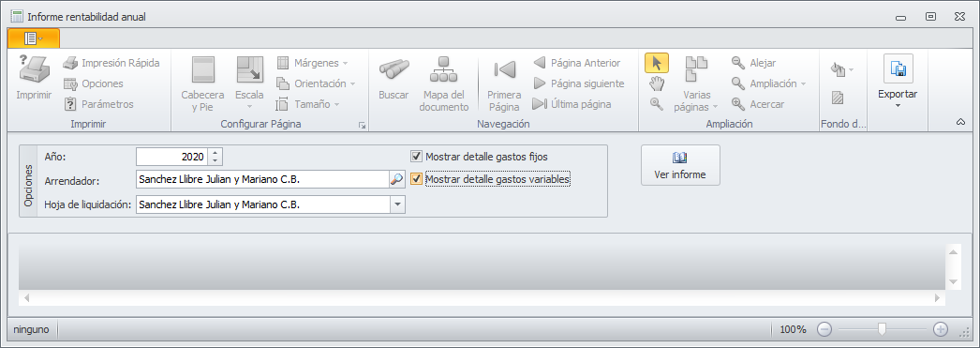
Task: Click the Acercar zoom-in icon
Action: (738, 104)
